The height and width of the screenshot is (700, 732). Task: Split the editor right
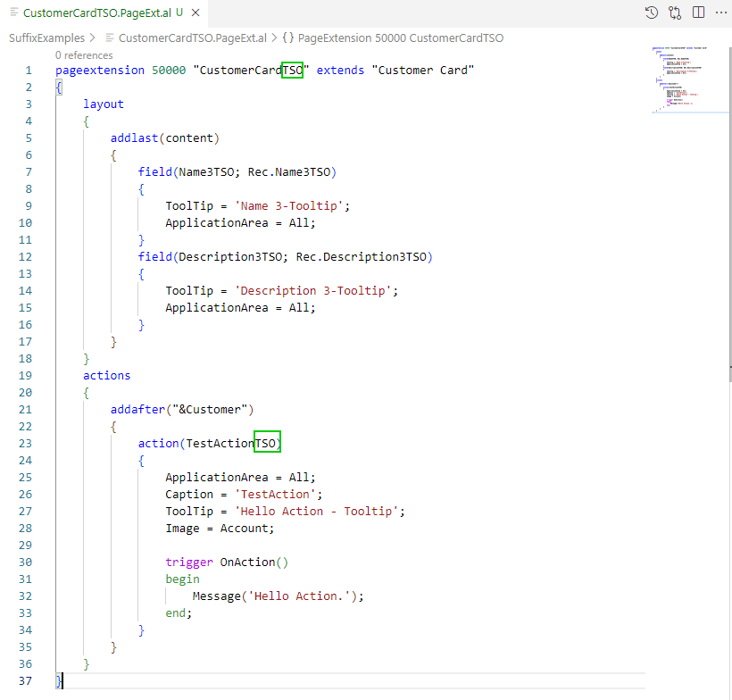tap(698, 12)
